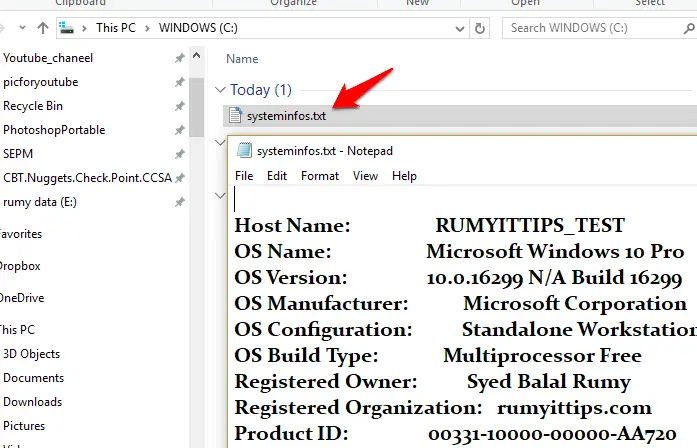Expand address bar history dropdown
This screenshot has height=448, width=697.
(460, 29)
